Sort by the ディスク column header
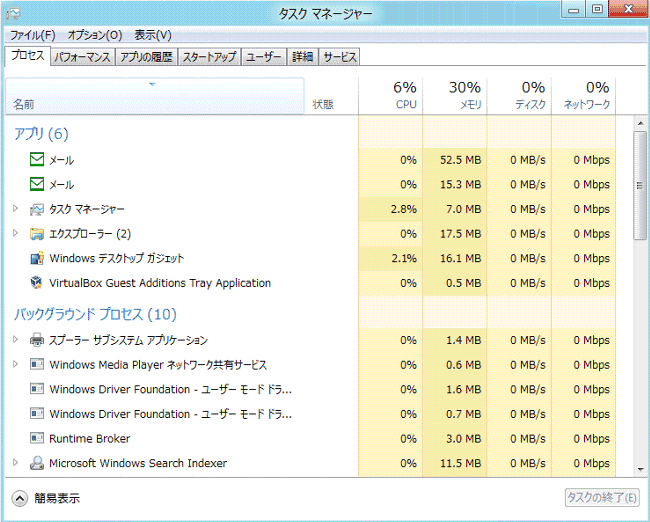The width and height of the screenshot is (650, 522). tap(519, 96)
